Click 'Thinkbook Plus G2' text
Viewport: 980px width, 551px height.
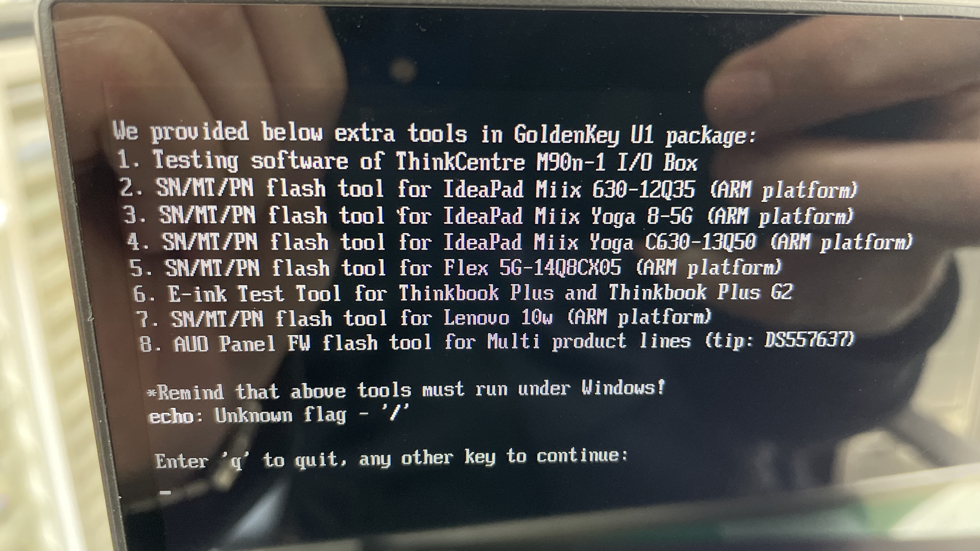(x=700, y=292)
